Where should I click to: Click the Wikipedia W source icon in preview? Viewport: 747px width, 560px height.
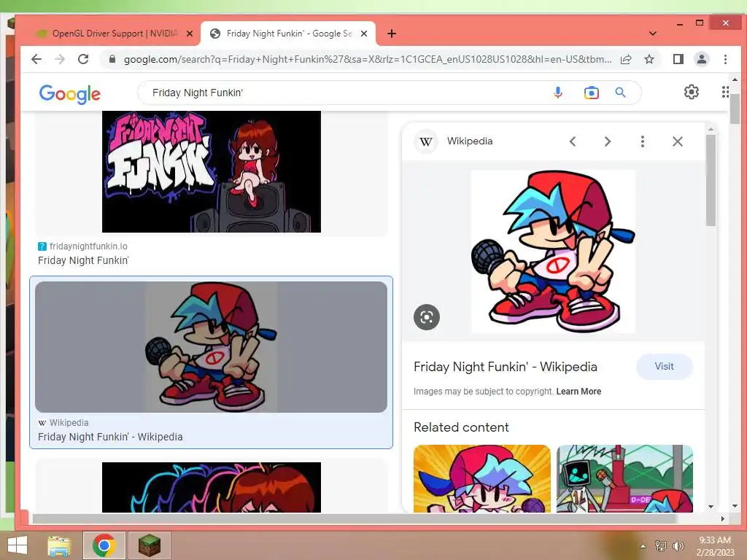click(x=426, y=141)
